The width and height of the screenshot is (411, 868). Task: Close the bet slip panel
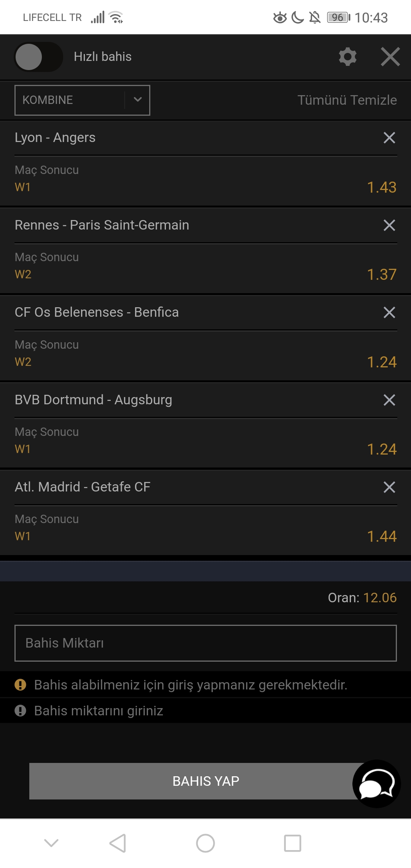coord(390,57)
